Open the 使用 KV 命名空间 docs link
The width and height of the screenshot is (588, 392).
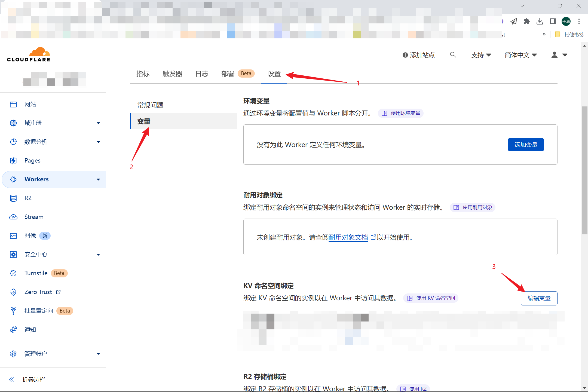[431, 298]
